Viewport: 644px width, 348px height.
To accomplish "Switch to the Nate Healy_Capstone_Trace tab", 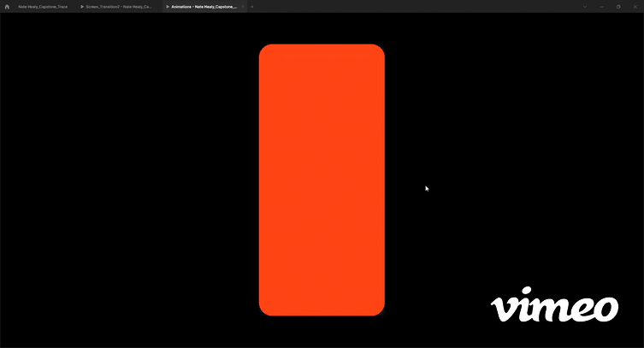I will click(x=43, y=7).
